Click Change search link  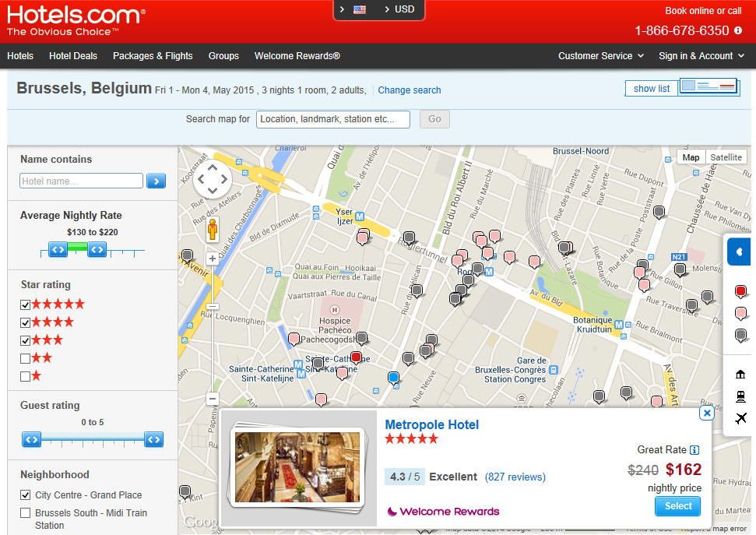410,90
